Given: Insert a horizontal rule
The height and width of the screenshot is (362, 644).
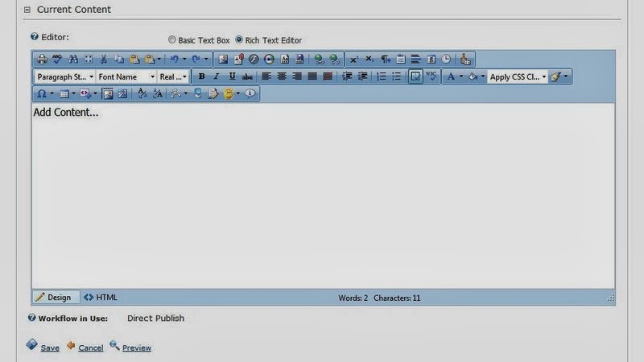Looking at the screenshot, I should pyautogui.click(x=415, y=59).
